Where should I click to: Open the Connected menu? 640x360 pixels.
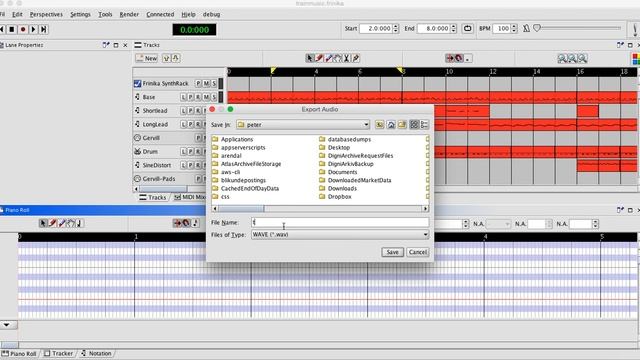pos(160,14)
